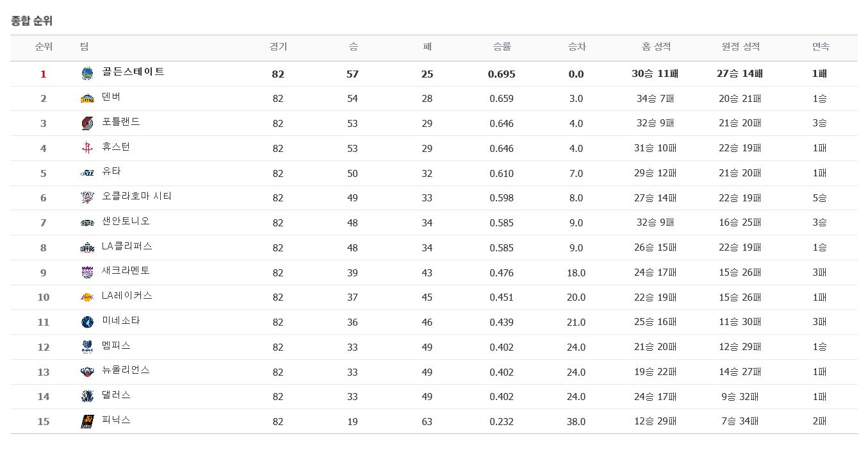Click the 홈 성적 column header
868x452 pixels.
[x=655, y=47]
